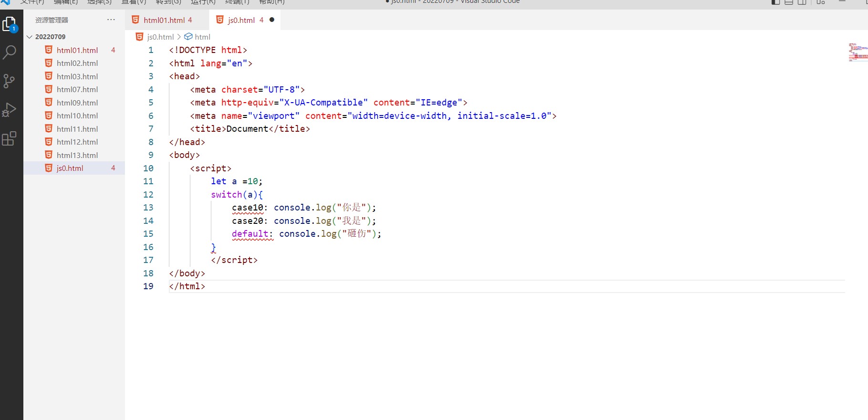Click the let a =10 statement
This screenshot has width=868, height=420.
coord(237,181)
